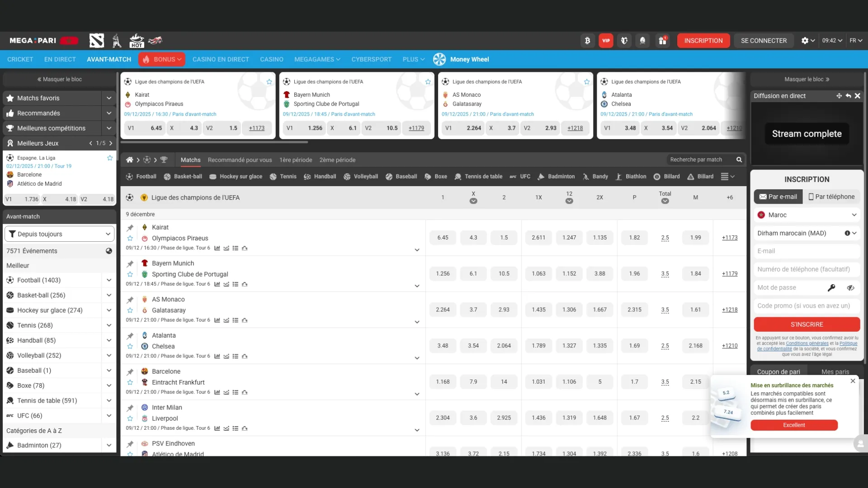Generate password with the key icon
The height and width of the screenshot is (488, 868).
coord(831,288)
